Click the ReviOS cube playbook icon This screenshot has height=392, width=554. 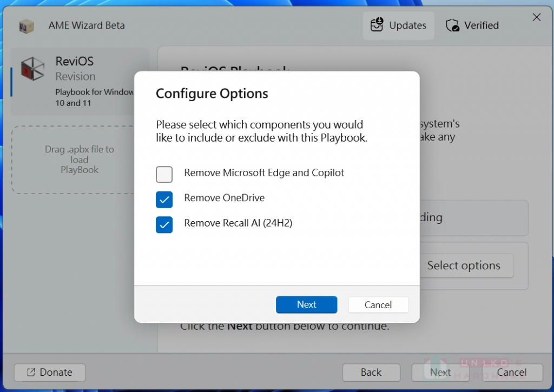tap(32, 69)
